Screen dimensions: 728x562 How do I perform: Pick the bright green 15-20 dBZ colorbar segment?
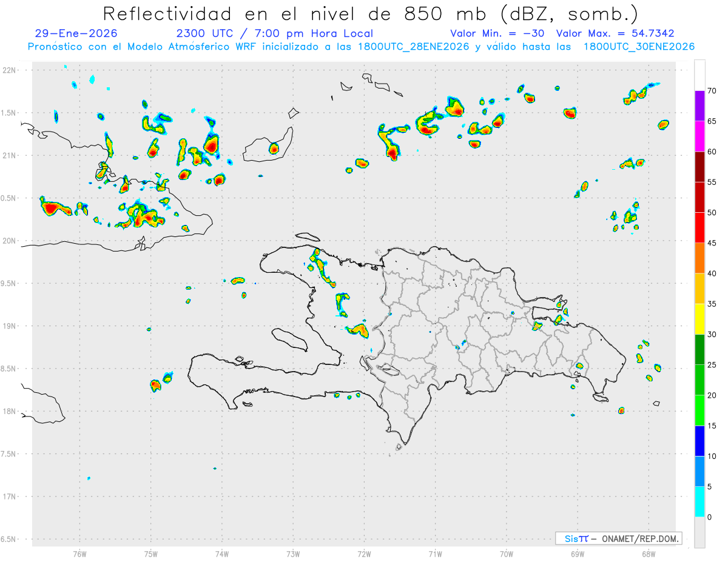pos(699,410)
